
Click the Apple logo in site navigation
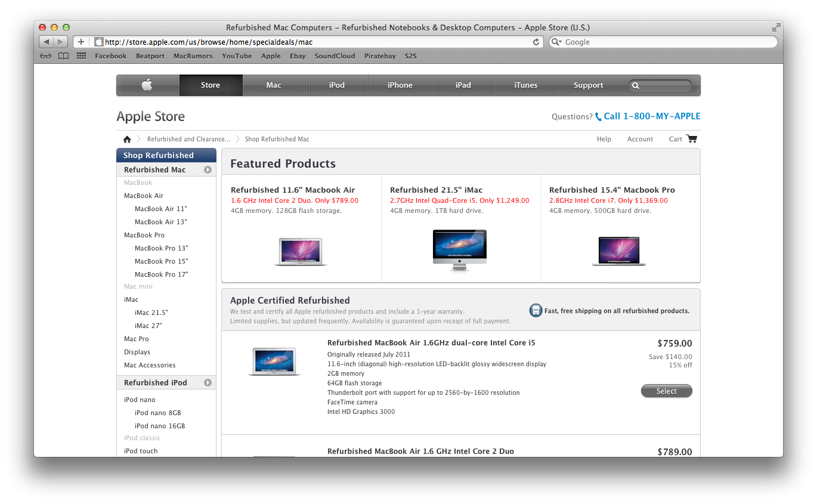click(147, 85)
